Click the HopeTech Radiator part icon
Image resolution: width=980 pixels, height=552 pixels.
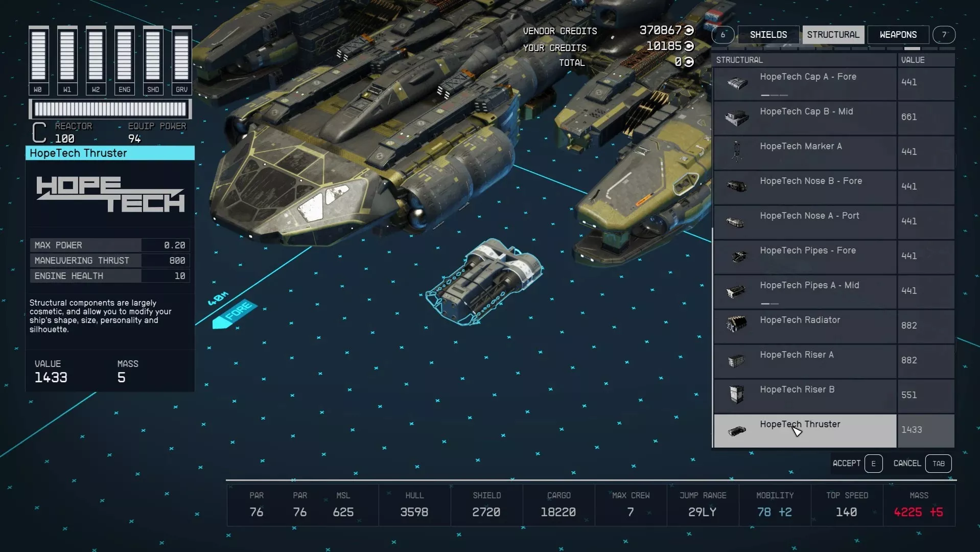click(x=736, y=324)
